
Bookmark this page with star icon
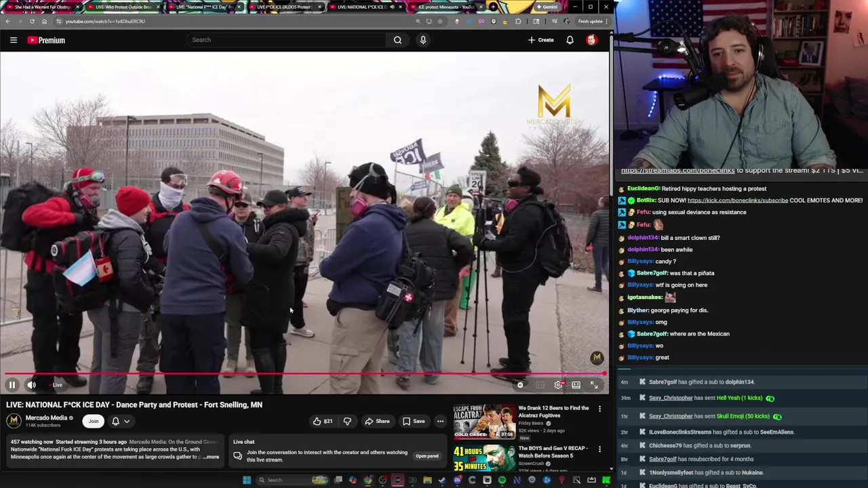click(439, 21)
